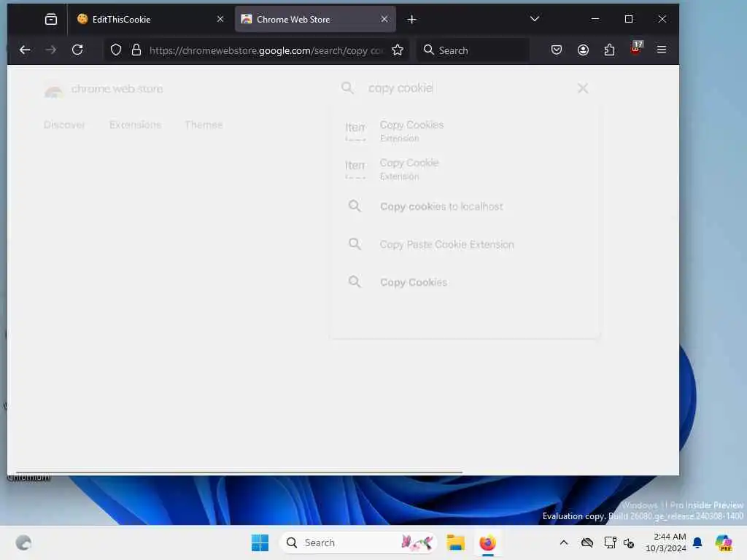Open the Extensions puzzle icon
Viewport: 747px width, 560px height.
609,50
